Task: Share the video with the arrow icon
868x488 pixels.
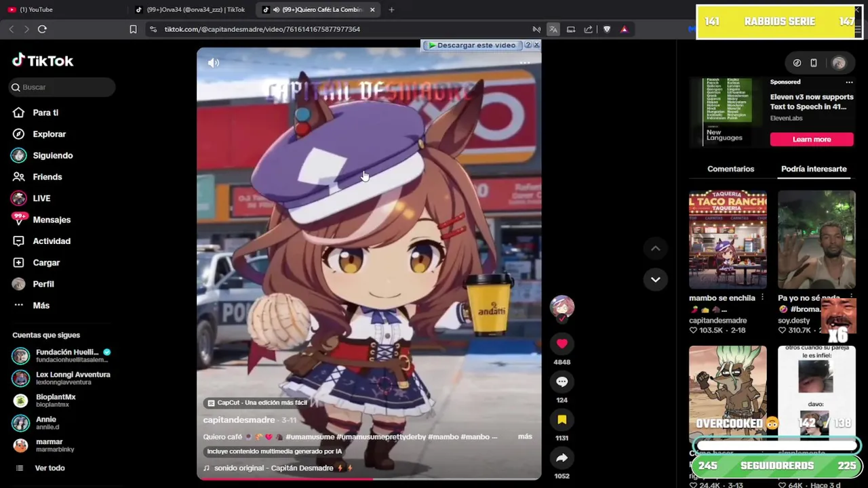Action: click(561, 458)
